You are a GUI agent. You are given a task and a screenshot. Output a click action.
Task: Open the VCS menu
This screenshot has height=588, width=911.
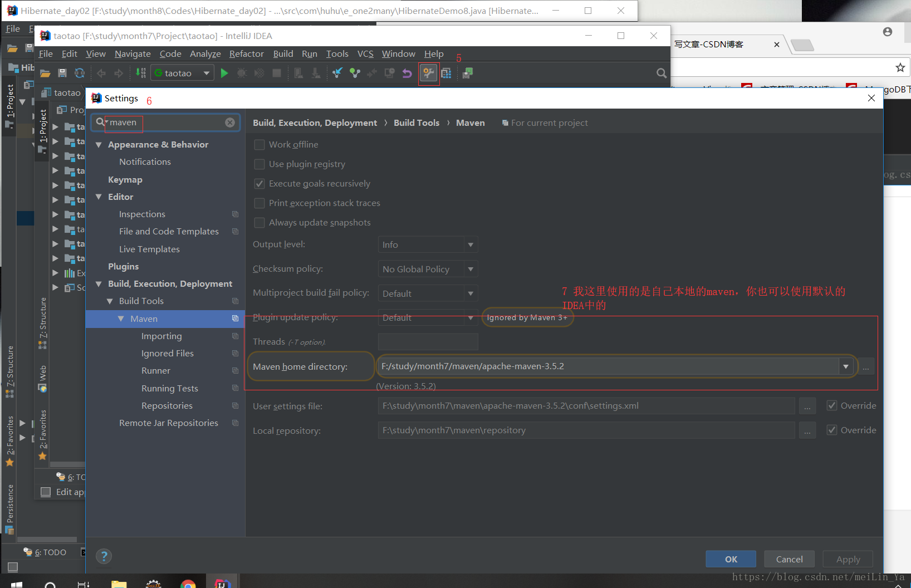(365, 54)
